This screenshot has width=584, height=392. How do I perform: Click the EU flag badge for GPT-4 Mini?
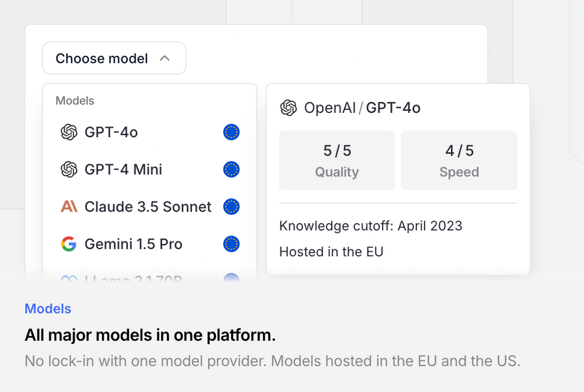[x=231, y=169]
